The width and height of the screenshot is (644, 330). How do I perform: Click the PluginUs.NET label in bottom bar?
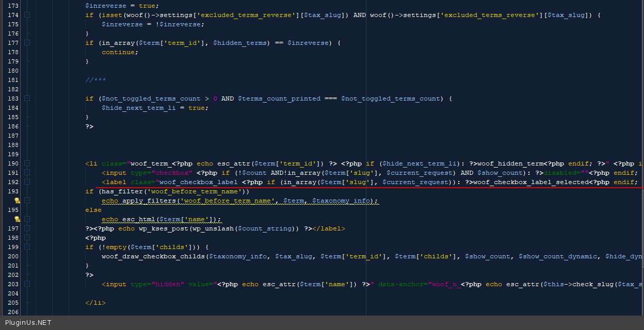coord(28,323)
